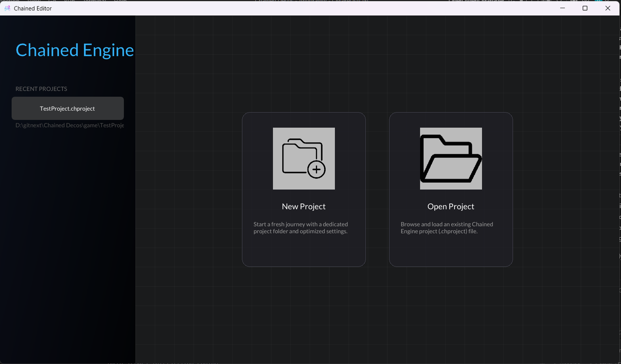Click the minimize window button
Screen dimensions: 621x364
click(562, 8)
